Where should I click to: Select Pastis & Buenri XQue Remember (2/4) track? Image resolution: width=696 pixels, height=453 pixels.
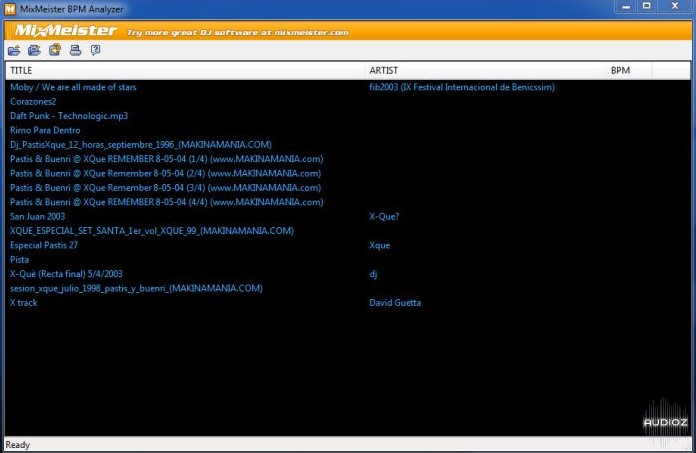pos(166,173)
